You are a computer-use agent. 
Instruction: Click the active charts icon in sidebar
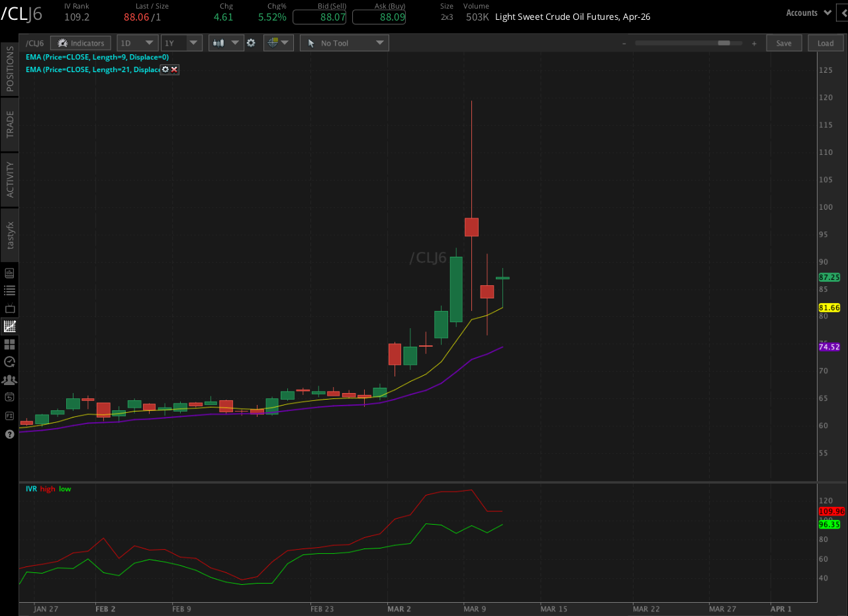pos(9,326)
